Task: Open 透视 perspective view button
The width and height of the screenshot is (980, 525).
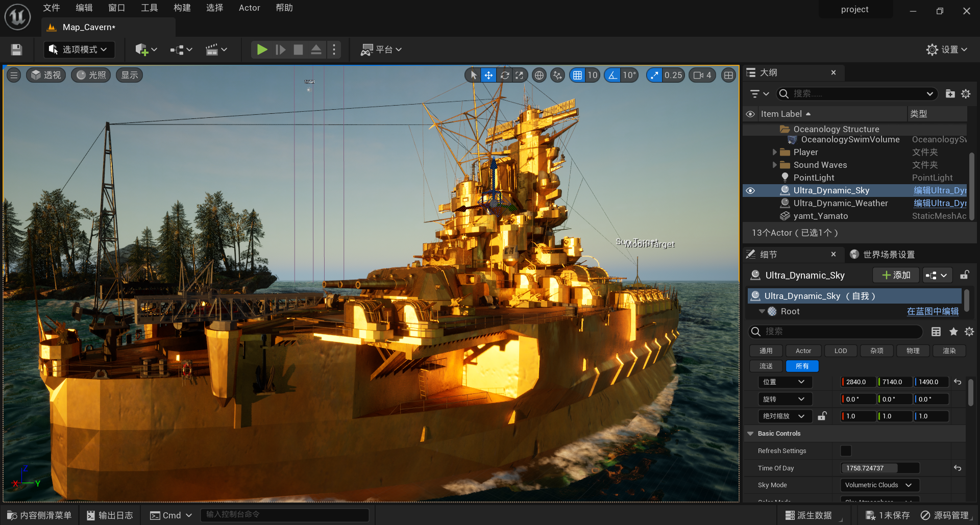Action: (46, 76)
